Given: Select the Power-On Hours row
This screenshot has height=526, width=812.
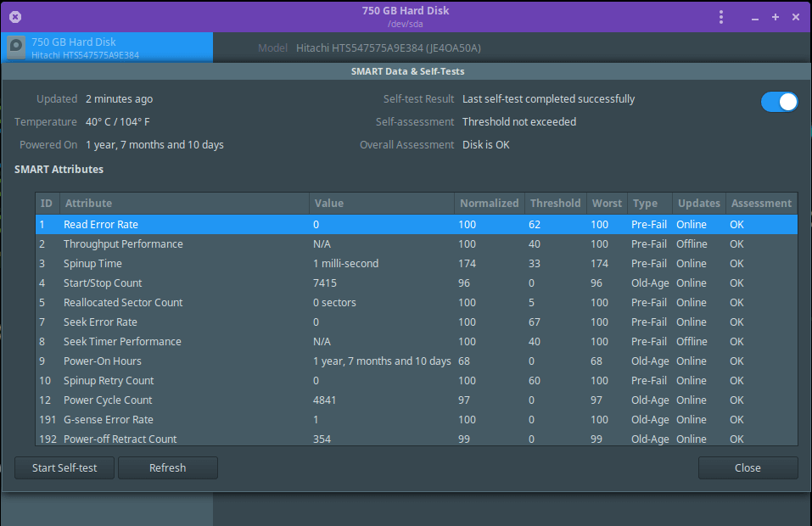Looking at the screenshot, I should click(x=417, y=361).
